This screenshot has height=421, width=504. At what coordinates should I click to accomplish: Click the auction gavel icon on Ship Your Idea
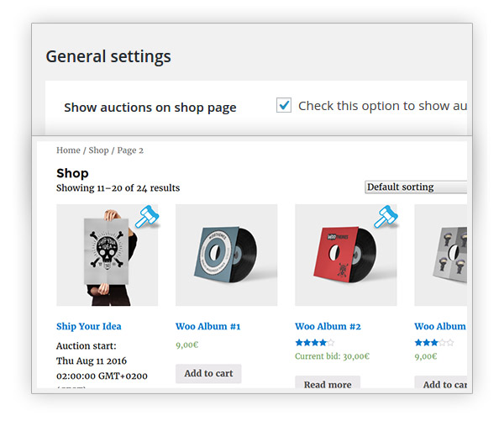click(147, 217)
